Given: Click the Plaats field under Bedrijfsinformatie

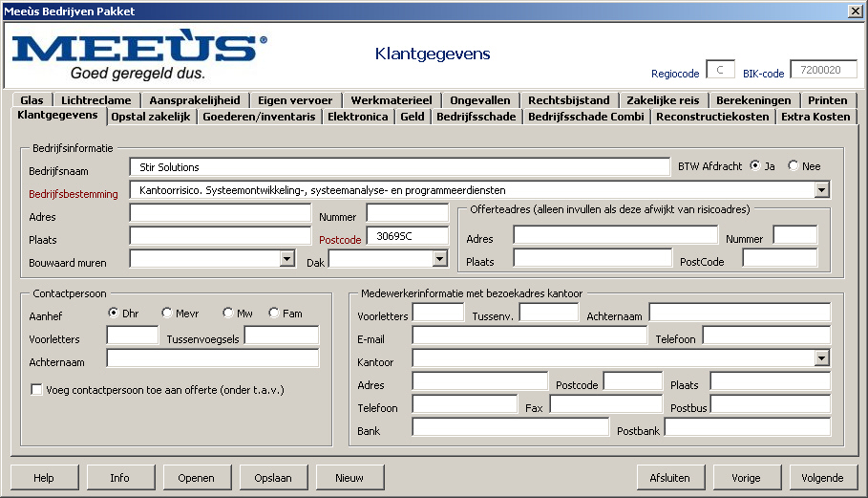Looking at the screenshot, I should coord(221,235).
